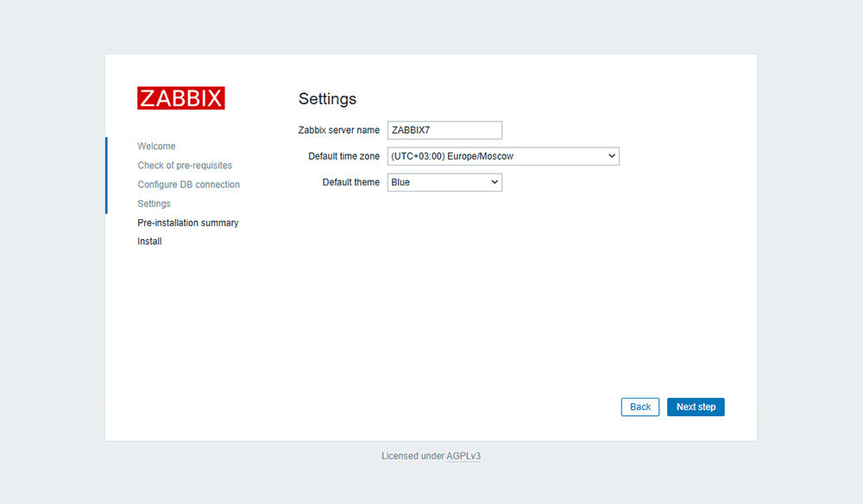Click the Back button
This screenshot has width=863, height=504.
(x=640, y=407)
